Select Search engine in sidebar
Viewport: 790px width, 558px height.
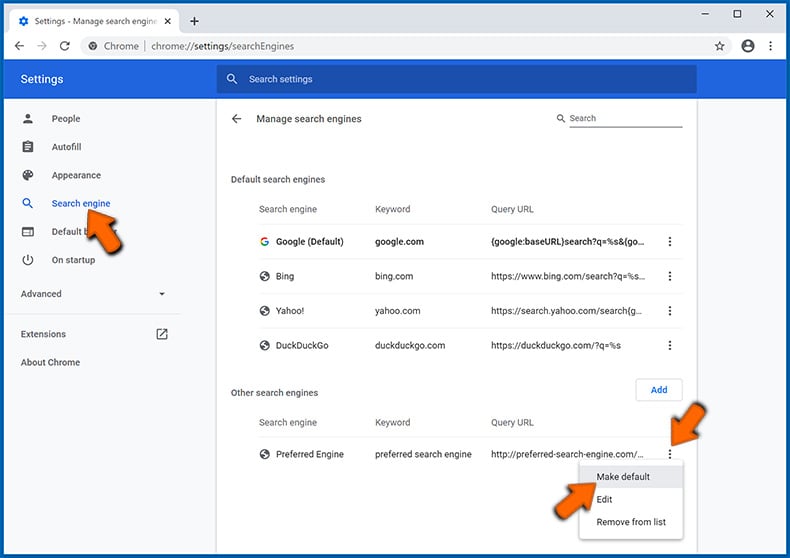[x=81, y=203]
